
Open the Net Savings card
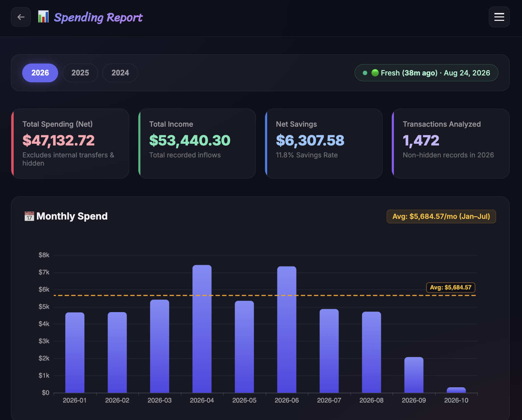coord(324,143)
